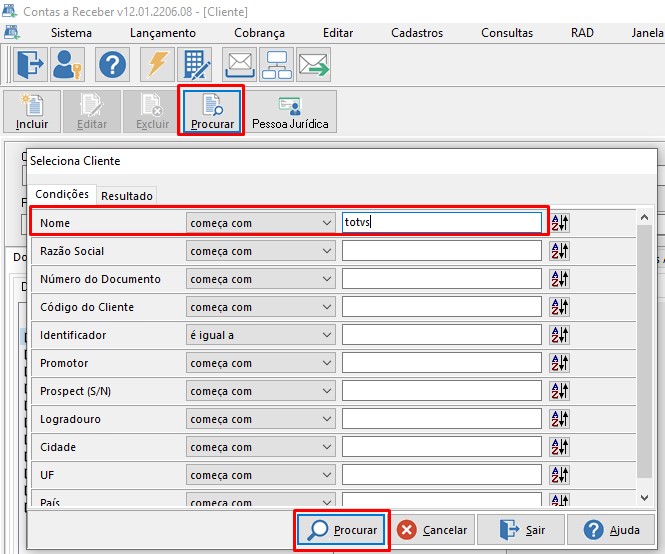This screenshot has height=554, width=665.
Task: Open the Código do Cliente condition dropdown
Action: [260, 307]
